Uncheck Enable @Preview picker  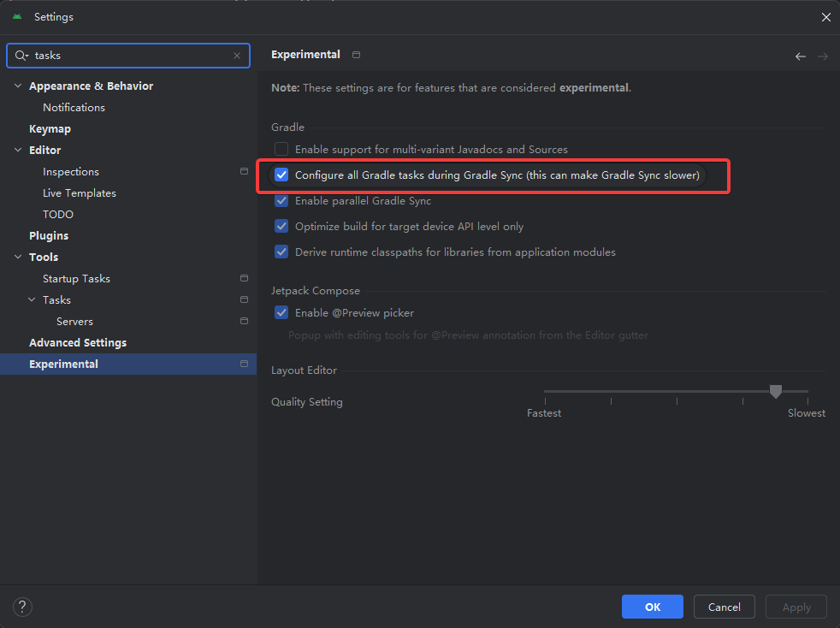pyautogui.click(x=281, y=312)
